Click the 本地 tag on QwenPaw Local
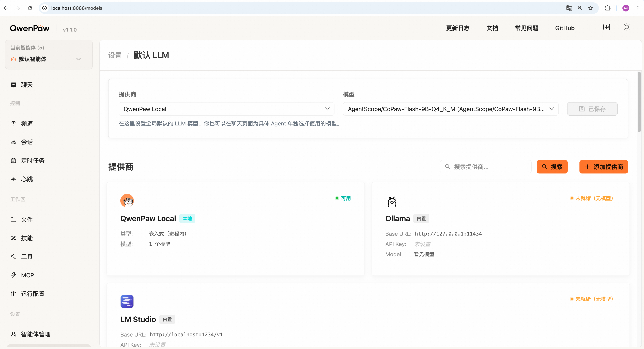The image size is (644, 349). [187, 218]
